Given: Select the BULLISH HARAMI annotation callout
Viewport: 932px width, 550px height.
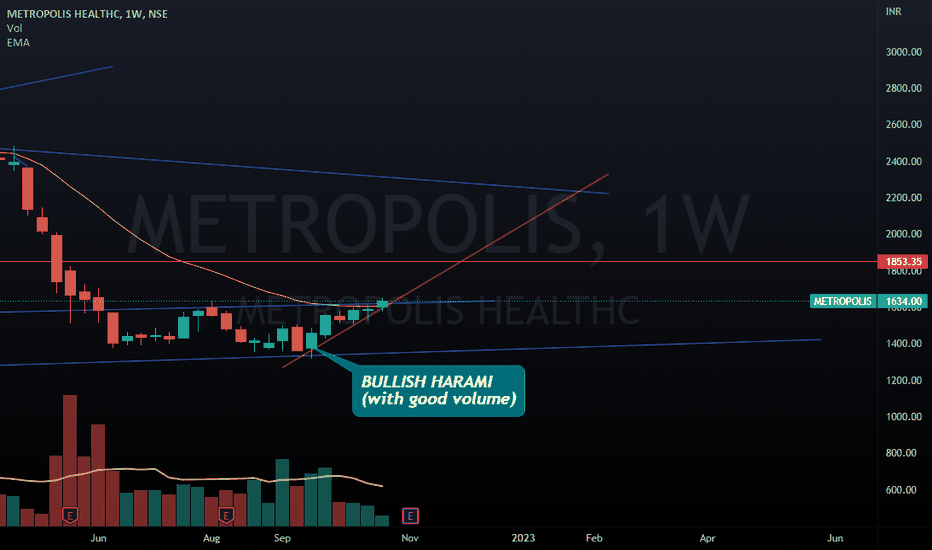Looking at the screenshot, I should [x=438, y=391].
